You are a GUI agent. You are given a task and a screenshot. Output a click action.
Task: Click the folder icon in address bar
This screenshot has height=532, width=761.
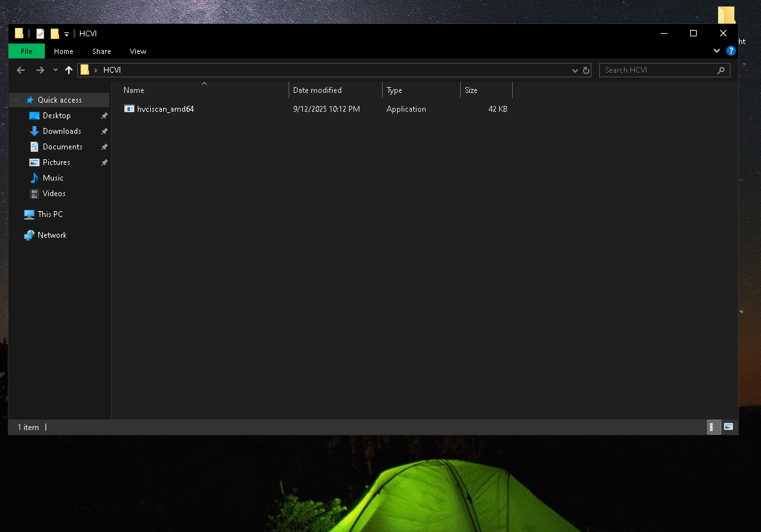(85, 70)
